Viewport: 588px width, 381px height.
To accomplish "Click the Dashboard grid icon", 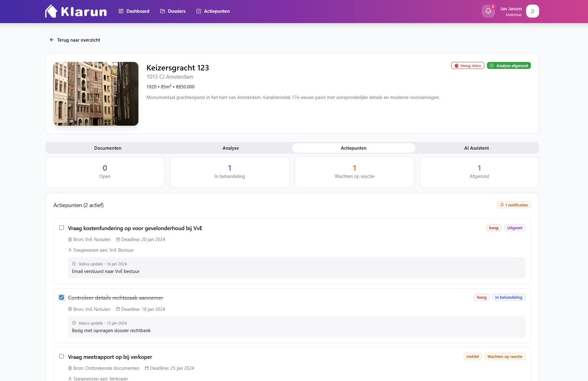I will click(121, 11).
